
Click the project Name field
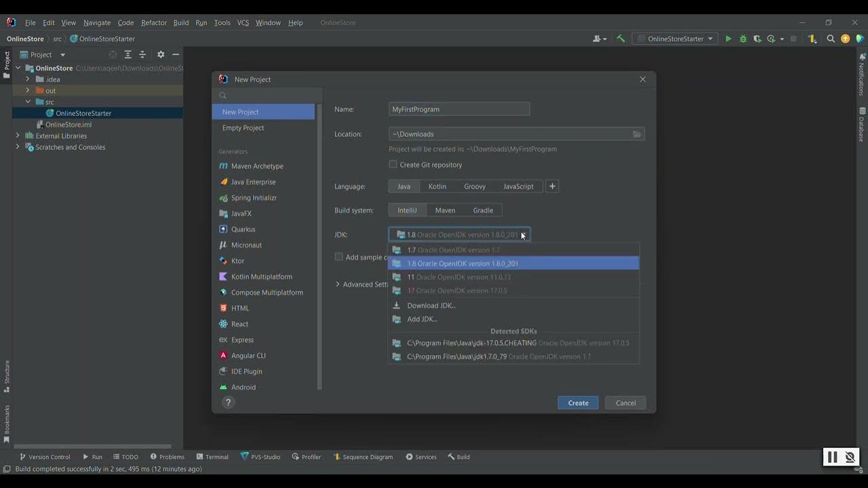click(459, 109)
